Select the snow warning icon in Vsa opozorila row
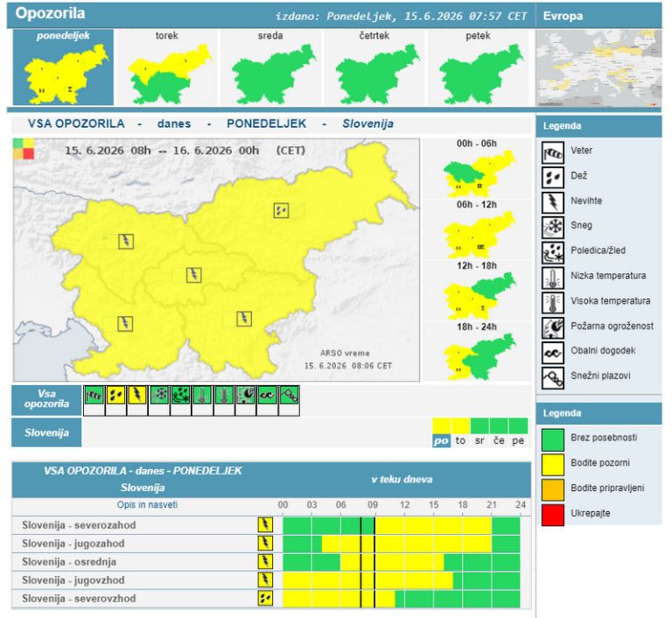Viewport: 672px width, 618px height. [159, 395]
